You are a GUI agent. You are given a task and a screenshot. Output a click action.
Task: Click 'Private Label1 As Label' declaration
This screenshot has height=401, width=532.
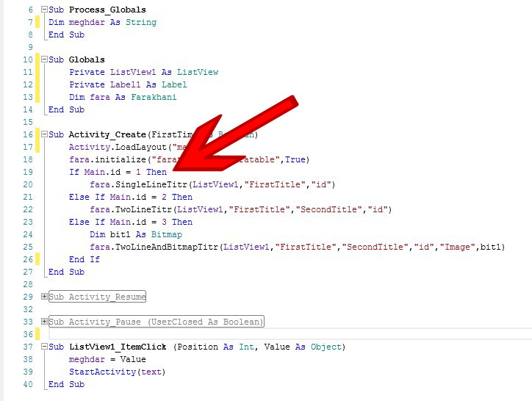pos(128,84)
